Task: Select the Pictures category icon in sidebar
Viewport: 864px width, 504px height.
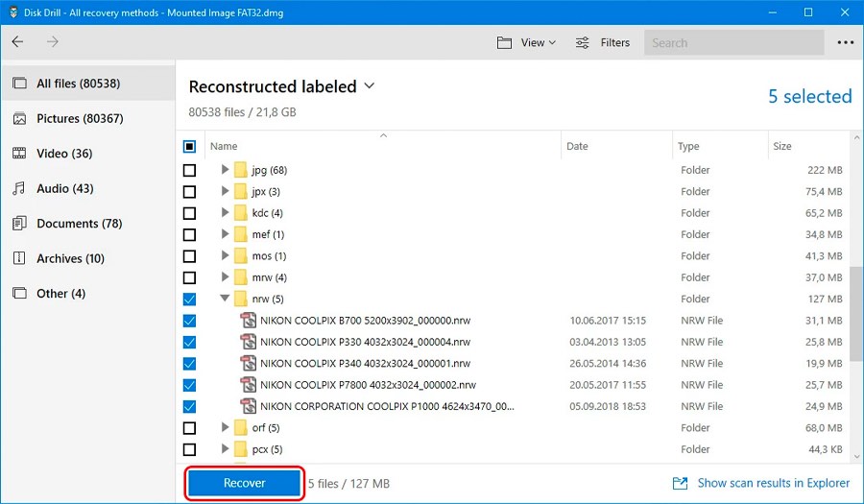Action: pos(19,119)
